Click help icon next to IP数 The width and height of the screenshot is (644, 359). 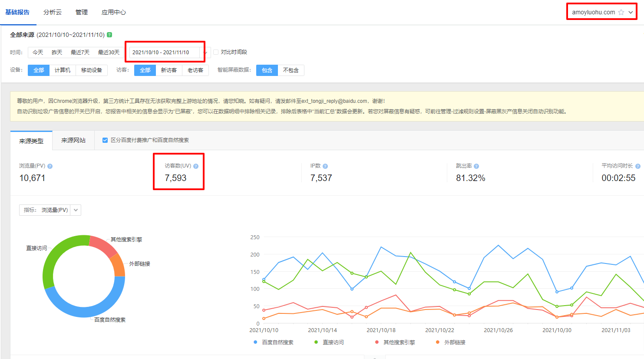[x=325, y=166]
